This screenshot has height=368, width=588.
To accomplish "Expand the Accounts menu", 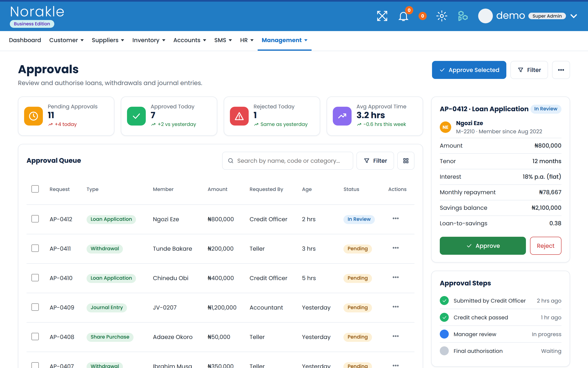I will click(x=190, y=40).
